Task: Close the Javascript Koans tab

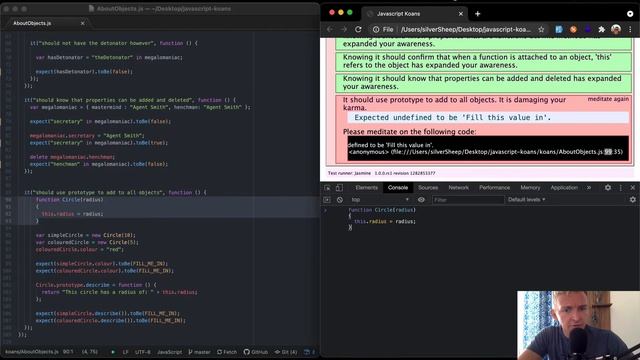Action: coord(461,13)
